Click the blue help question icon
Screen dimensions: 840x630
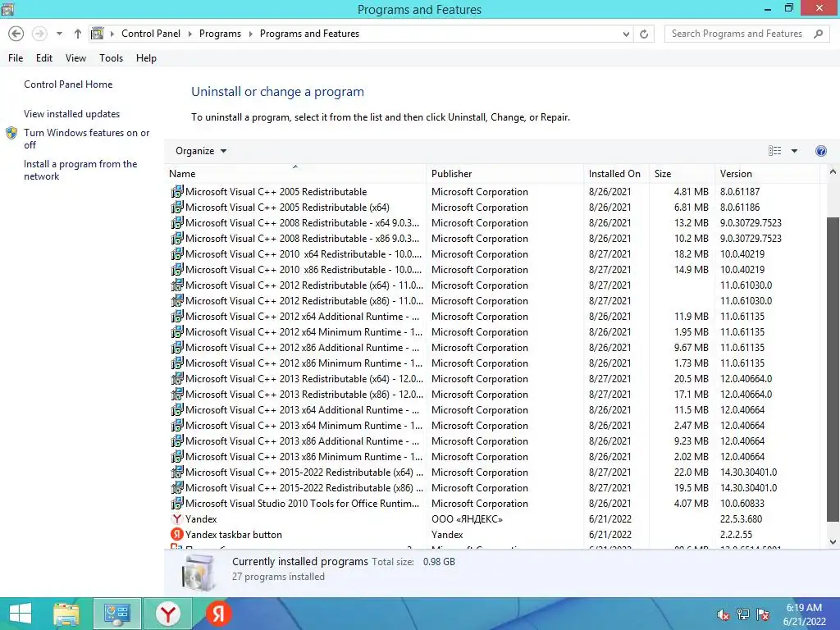(x=820, y=151)
